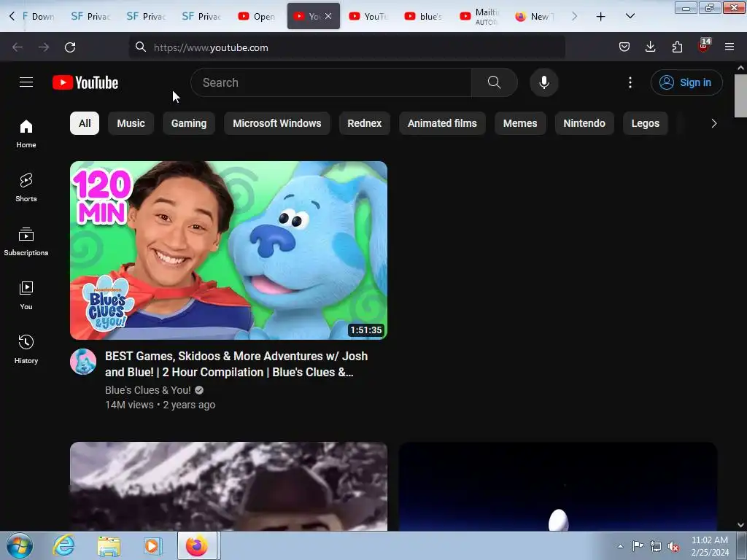Switch to the blue's tab

pyautogui.click(x=424, y=16)
